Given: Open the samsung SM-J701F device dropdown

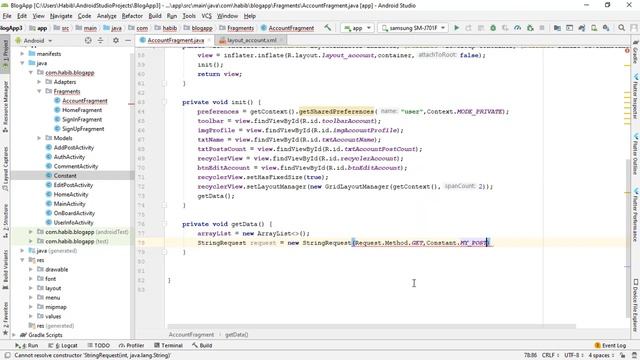Looking at the screenshot, I should (x=413, y=28).
